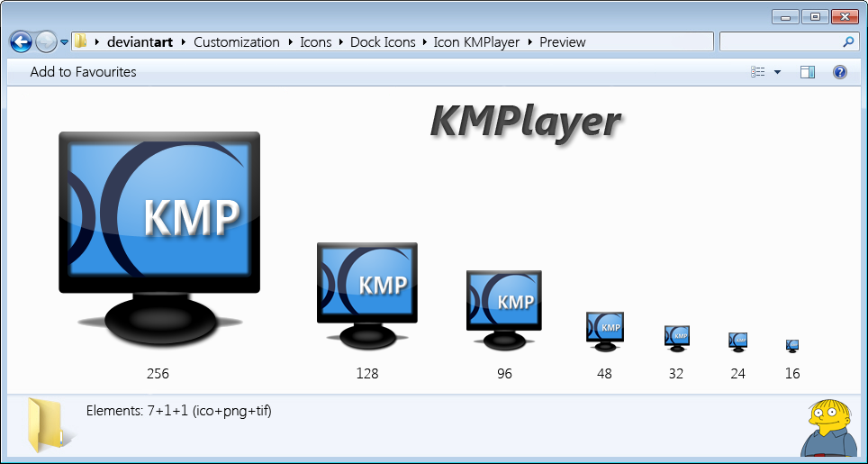The width and height of the screenshot is (868, 464).
Task: Expand arrow before Icon KMPlayer breadcrumb
Action: tap(424, 42)
